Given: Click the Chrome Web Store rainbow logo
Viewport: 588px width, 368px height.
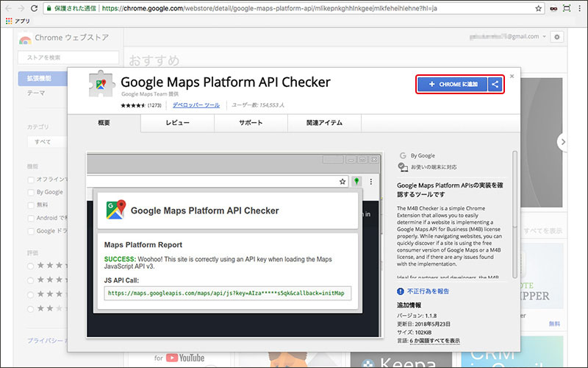Looking at the screenshot, I should point(25,39).
